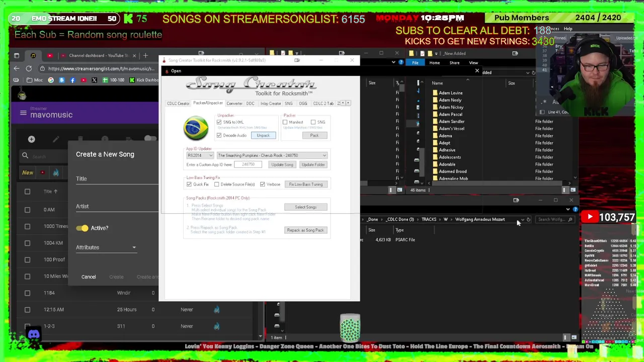
Task: Click the refresh icon beside Mozart address bar
Action: point(528,220)
